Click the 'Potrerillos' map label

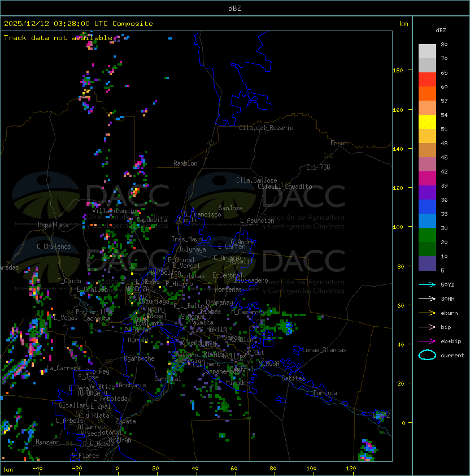[x=94, y=311]
